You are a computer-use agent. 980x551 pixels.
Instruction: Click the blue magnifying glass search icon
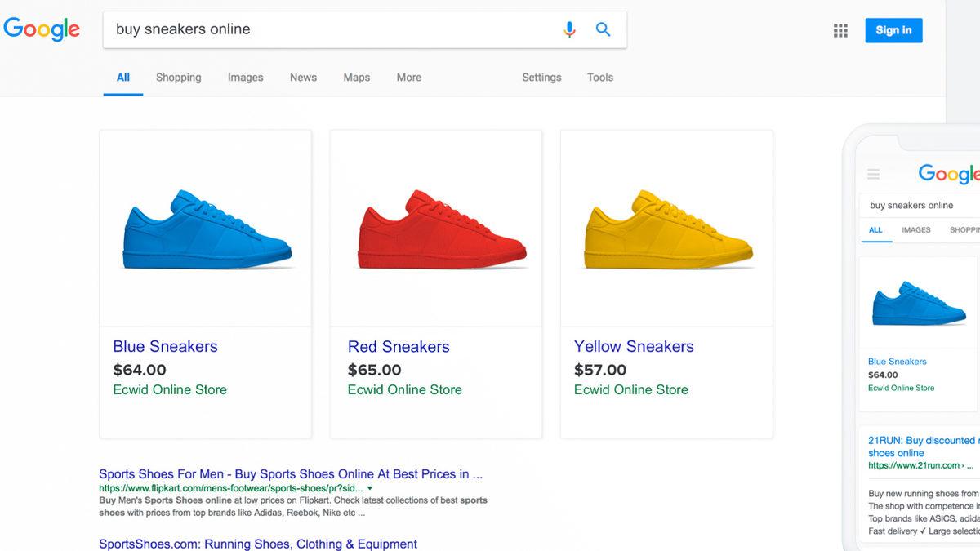[x=603, y=29]
